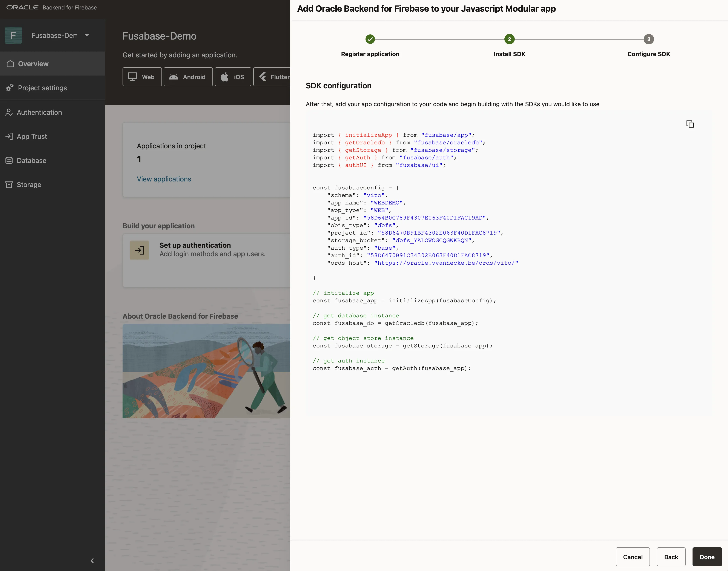Click the Oracle Backend for Firebase illustration
The height and width of the screenshot is (571, 728).
206,371
